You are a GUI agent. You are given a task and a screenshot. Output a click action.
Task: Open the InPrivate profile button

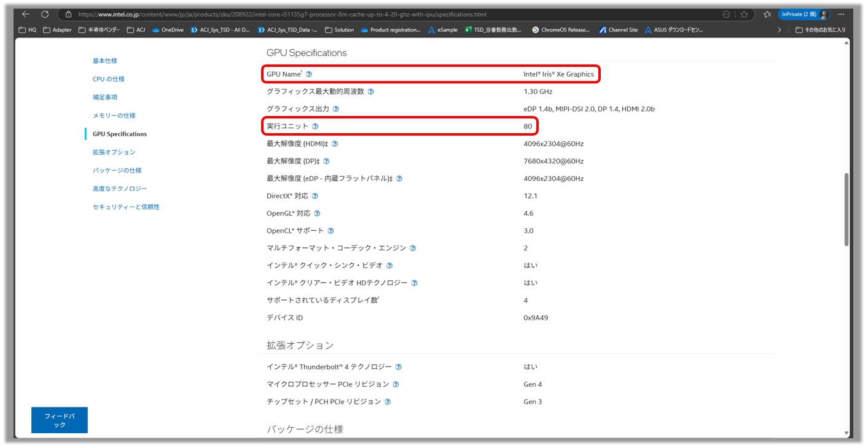coord(804,14)
